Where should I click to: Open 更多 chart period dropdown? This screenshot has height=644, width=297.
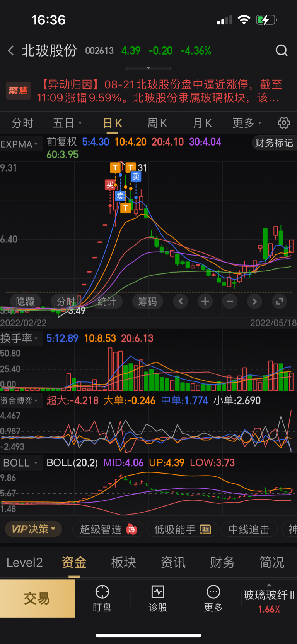point(247,123)
